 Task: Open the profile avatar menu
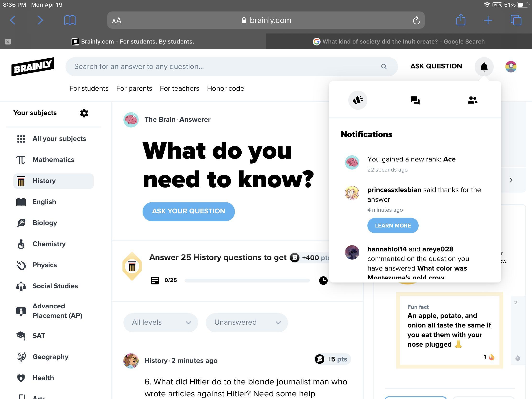[x=511, y=67]
